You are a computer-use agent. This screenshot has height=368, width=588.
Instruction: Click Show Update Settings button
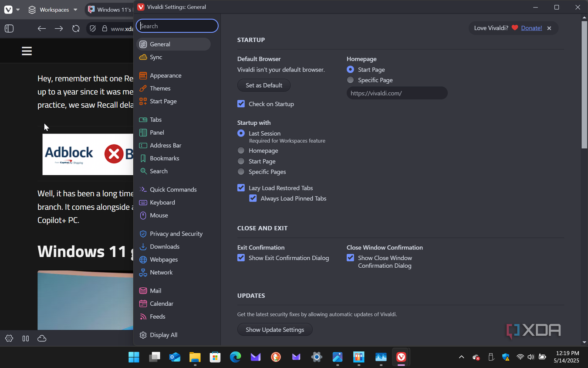[x=275, y=330]
